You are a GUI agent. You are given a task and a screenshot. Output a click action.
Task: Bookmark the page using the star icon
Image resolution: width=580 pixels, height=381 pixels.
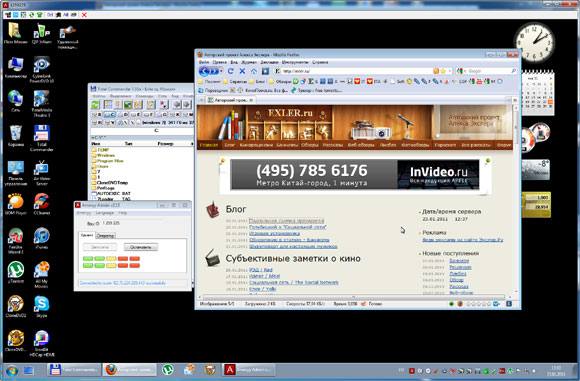coord(443,71)
